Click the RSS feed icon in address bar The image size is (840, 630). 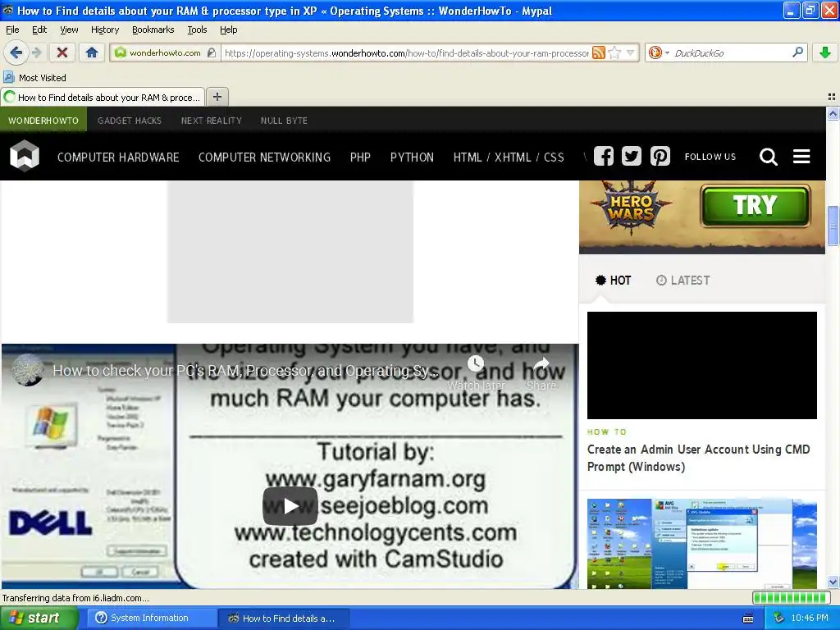[598, 52]
